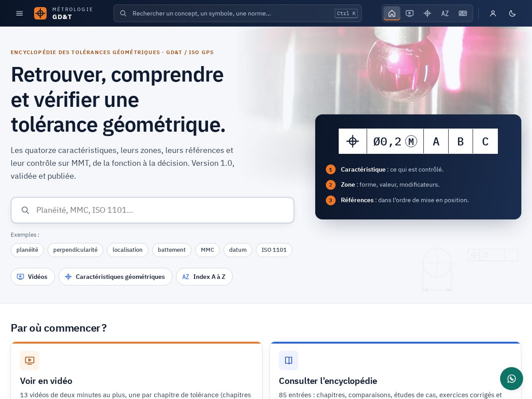The image size is (532, 399).
Task: Click datum B cell in tolerance frame
Action: click(x=461, y=141)
